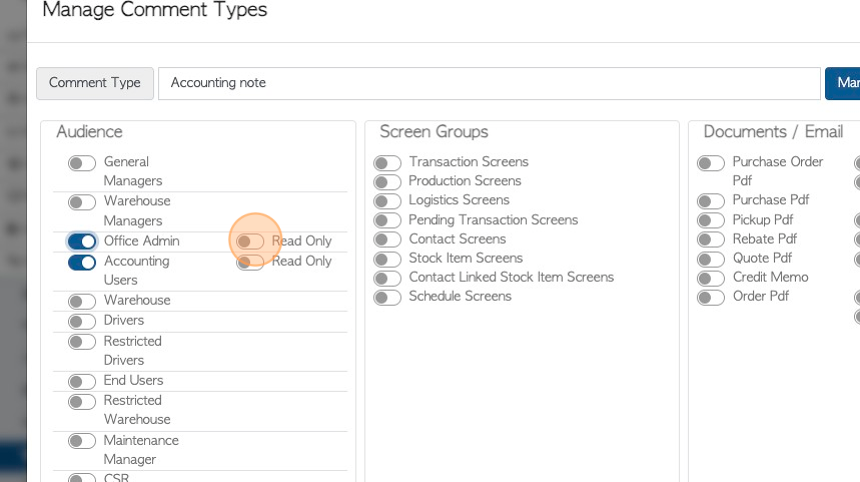Enable the Warehouse Managers toggle
860x482 pixels.
pyautogui.click(x=82, y=202)
